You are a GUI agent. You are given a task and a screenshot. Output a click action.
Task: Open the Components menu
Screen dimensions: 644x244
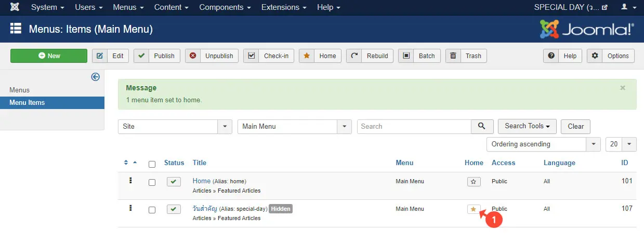tap(224, 7)
